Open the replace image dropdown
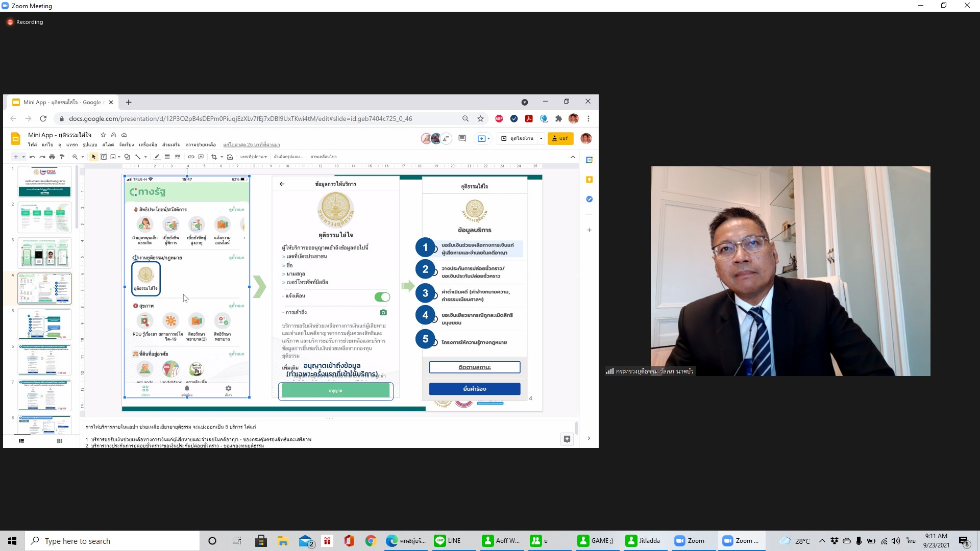The width and height of the screenshot is (980, 551). point(253,157)
